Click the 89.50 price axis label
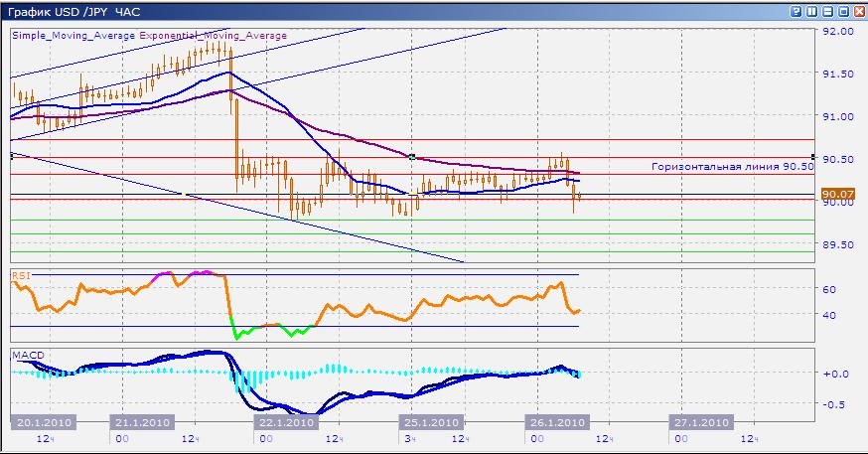 pos(838,244)
